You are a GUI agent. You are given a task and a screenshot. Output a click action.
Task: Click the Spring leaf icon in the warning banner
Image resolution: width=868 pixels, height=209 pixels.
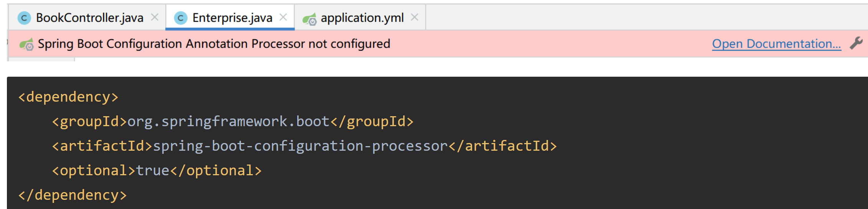pyautogui.click(x=26, y=44)
